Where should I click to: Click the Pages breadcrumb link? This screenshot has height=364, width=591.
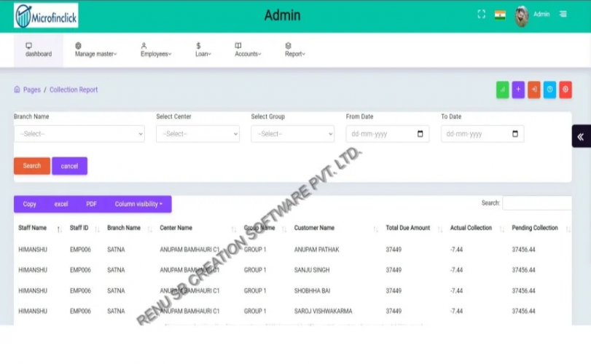pos(31,90)
